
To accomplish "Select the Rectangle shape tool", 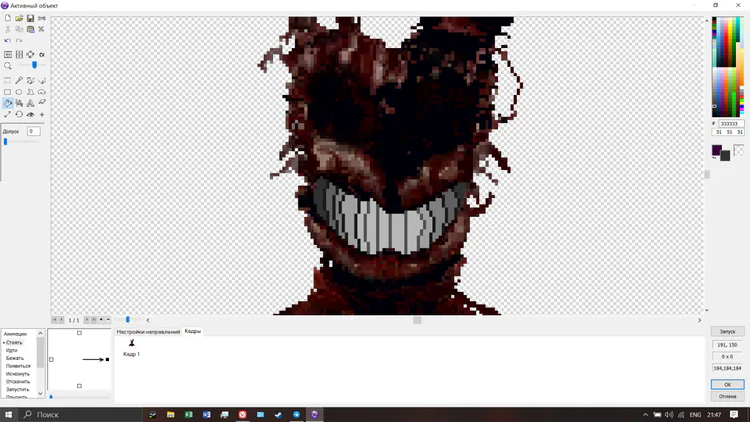I will click(x=8, y=92).
